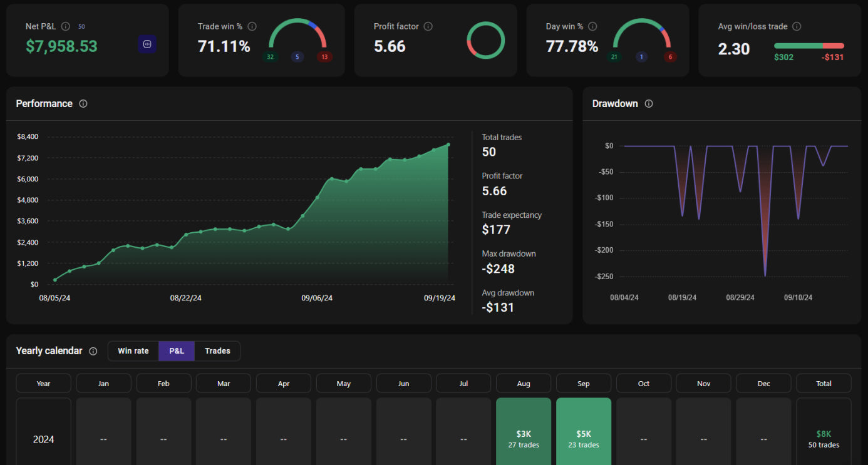
Task: Click the last data point on the Performance chart
Action: point(448,145)
